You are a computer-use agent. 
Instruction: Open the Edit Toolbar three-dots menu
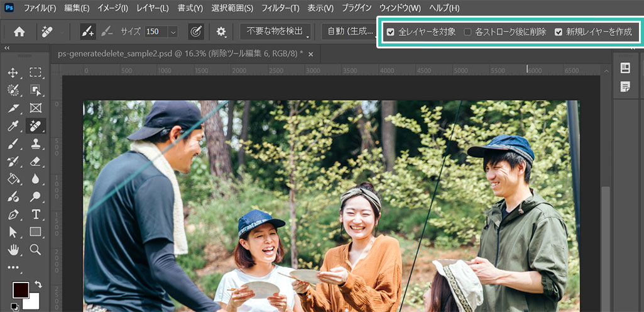pyautogui.click(x=13, y=267)
